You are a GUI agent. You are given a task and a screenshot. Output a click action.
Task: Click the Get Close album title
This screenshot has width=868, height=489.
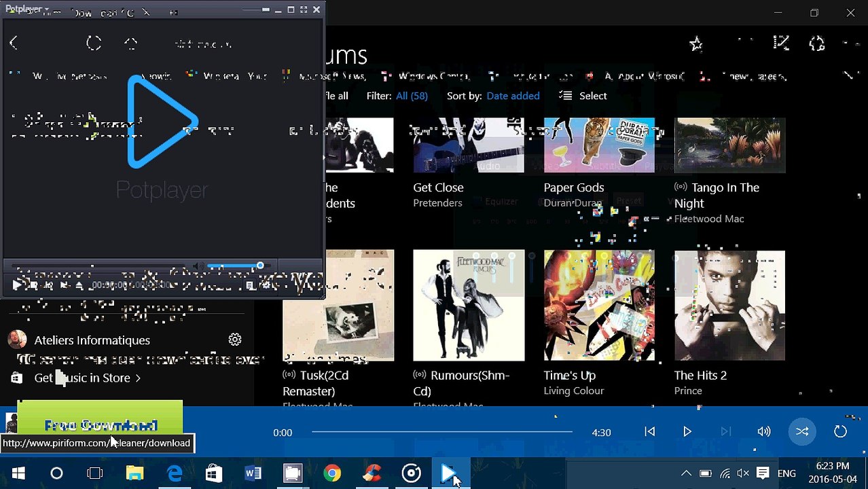[438, 187]
